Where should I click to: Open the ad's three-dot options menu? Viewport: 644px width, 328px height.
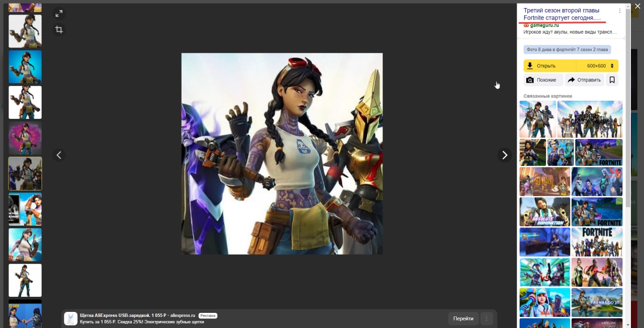tap(486, 318)
